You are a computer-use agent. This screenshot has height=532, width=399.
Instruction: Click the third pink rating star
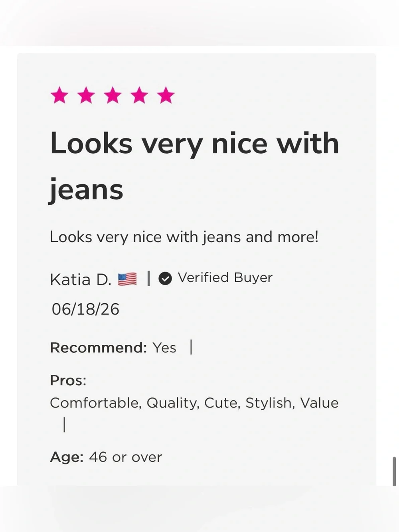[x=113, y=96]
